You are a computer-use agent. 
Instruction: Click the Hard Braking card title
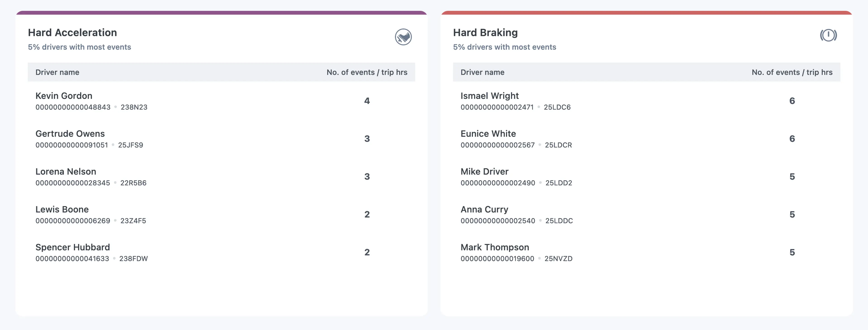point(485,33)
